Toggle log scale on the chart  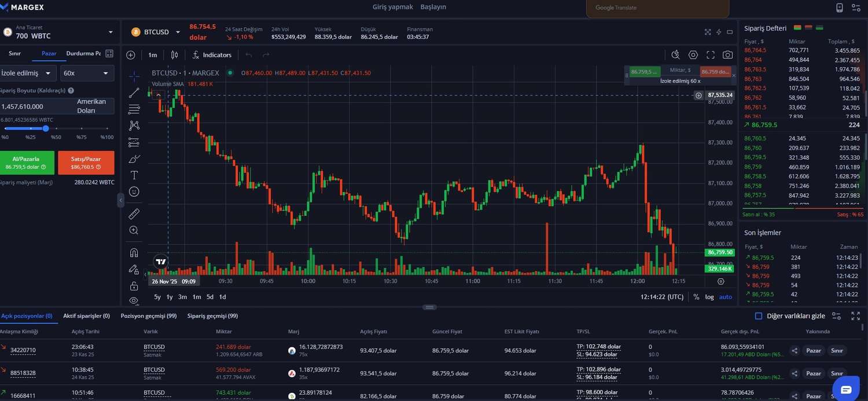[x=709, y=297]
